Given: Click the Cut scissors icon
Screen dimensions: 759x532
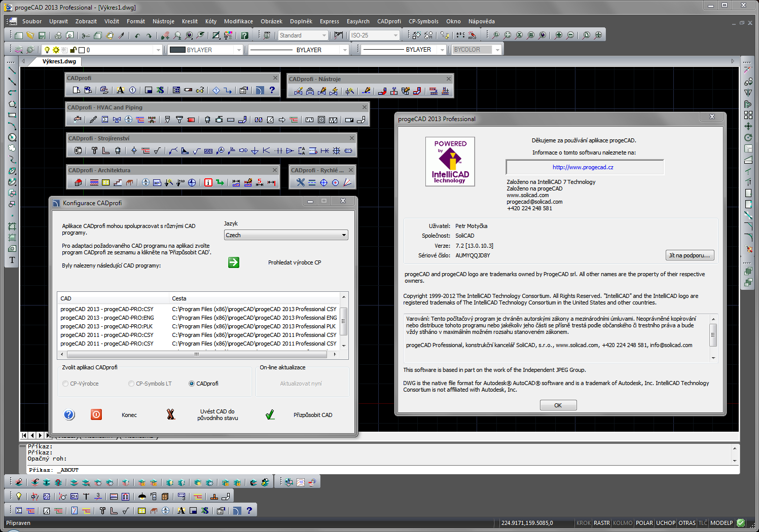Looking at the screenshot, I should point(86,35).
